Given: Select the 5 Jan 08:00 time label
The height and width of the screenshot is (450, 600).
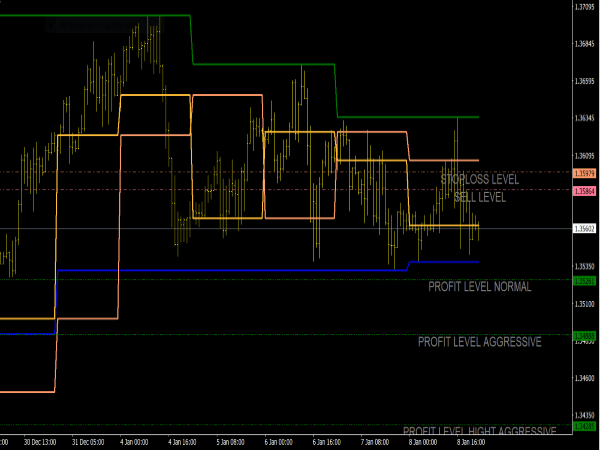Looking at the screenshot, I should (230, 441).
